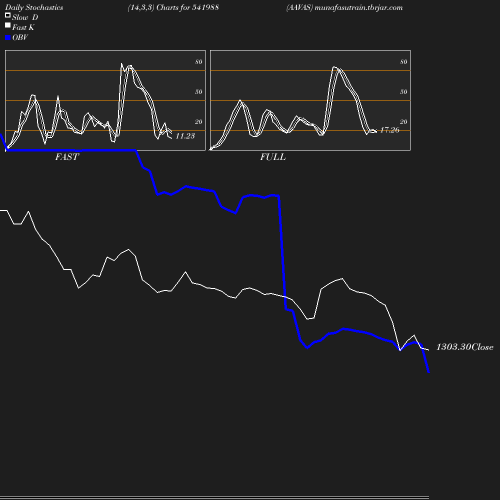Click the '1303.30Close' price label
The image size is (500, 500).
tap(465, 347)
